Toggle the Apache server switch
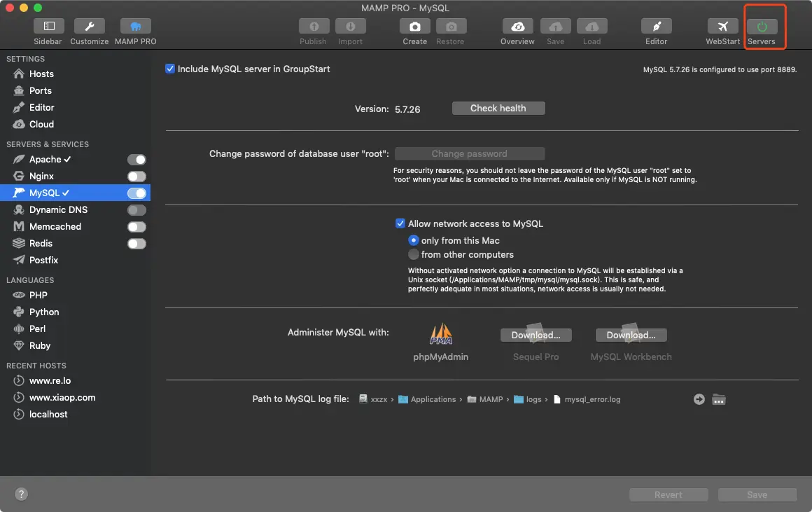This screenshot has height=512, width=812. coord(136,160)
